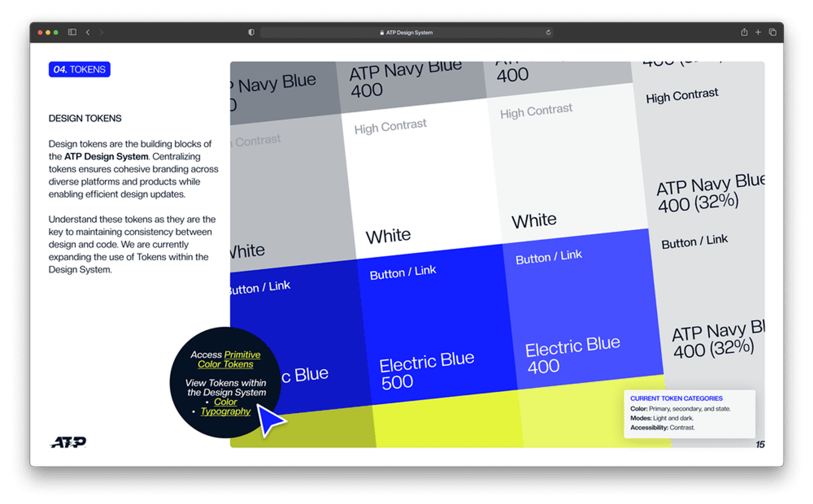Add a new tab with the plus icon
This screenshot has width=813, height=504.
[758, 32]
